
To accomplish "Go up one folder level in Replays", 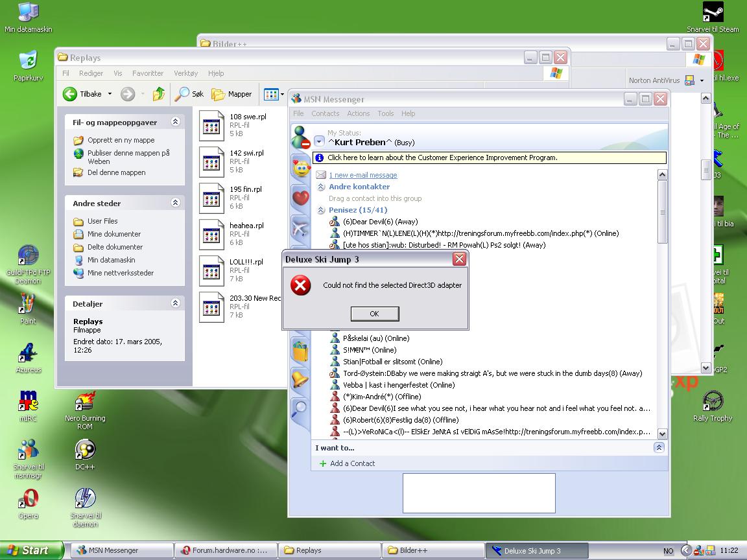I will (159, 94).
